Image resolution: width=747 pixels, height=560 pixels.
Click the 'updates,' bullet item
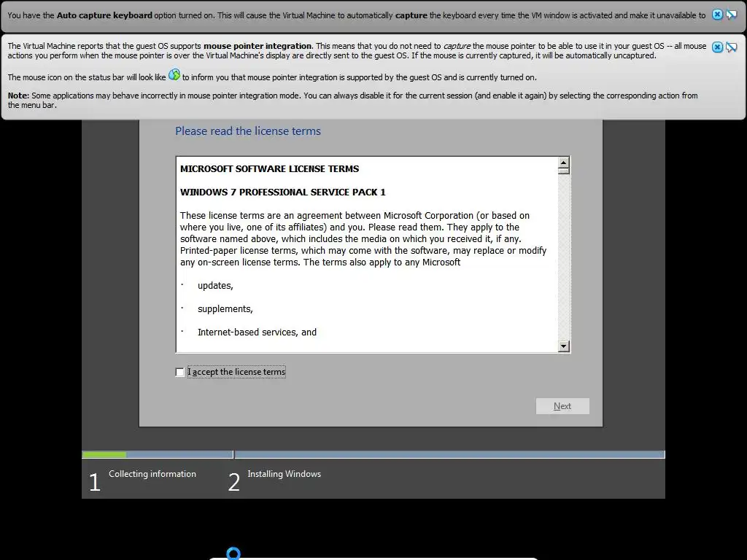[215, 286]
